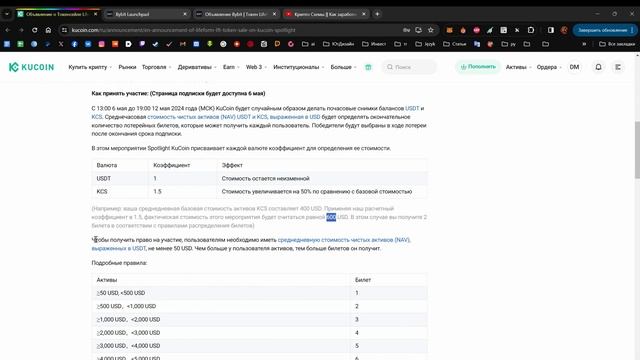Open Статьи bookmarks folder
Screen dimensions: 640x360
pyautogui.click(x=455, y=44)
